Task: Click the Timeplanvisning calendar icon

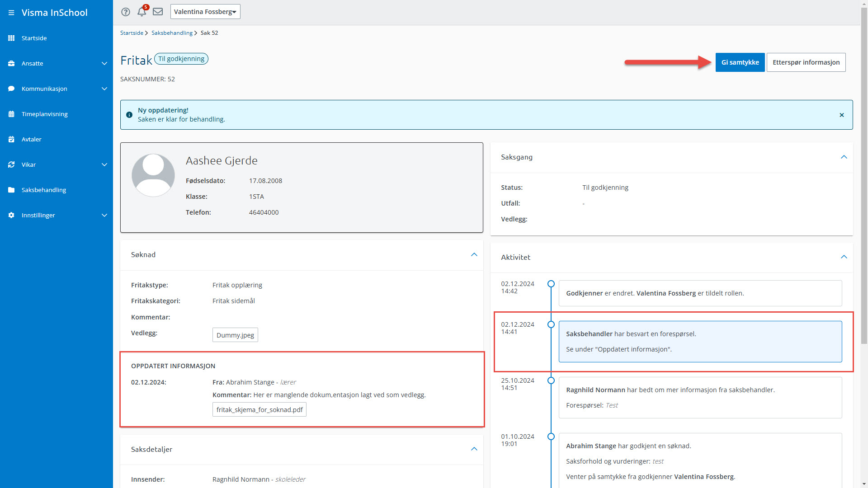Action: (x=11, y=114)
